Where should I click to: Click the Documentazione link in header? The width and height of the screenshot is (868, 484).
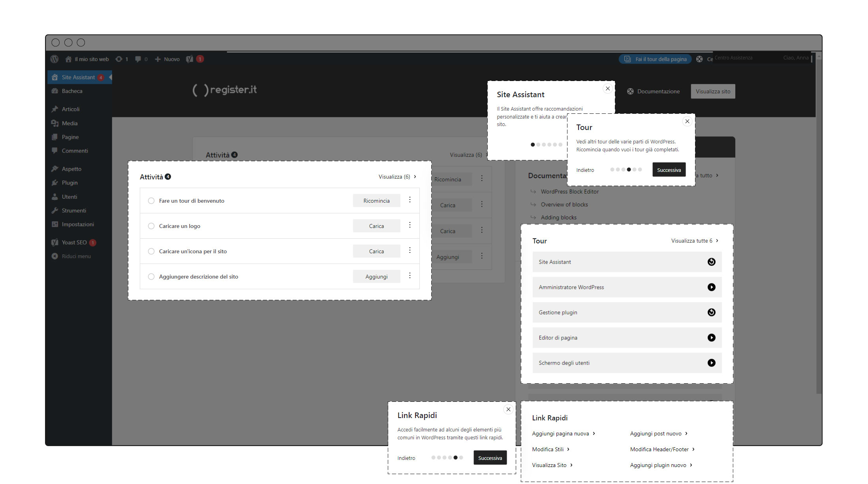coord(654,91)
